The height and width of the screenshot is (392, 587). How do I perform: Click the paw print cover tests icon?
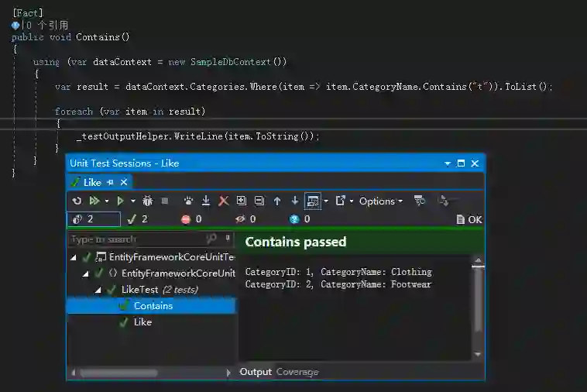[188, 201]
